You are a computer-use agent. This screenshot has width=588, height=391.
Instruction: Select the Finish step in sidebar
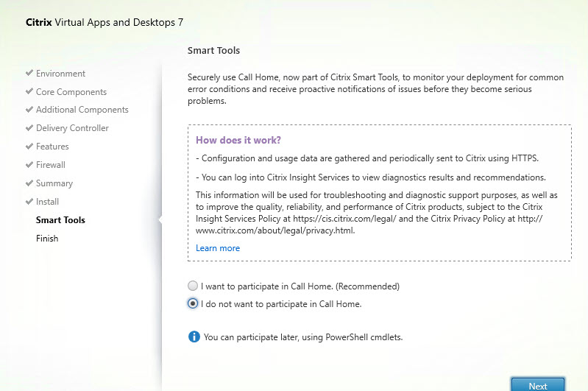47,239
